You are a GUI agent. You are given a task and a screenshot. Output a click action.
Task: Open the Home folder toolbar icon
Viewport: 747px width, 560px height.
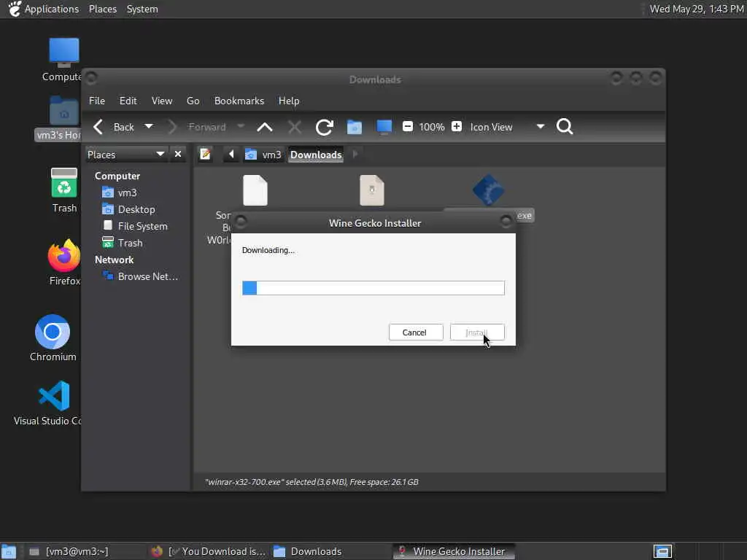[355, 127]
